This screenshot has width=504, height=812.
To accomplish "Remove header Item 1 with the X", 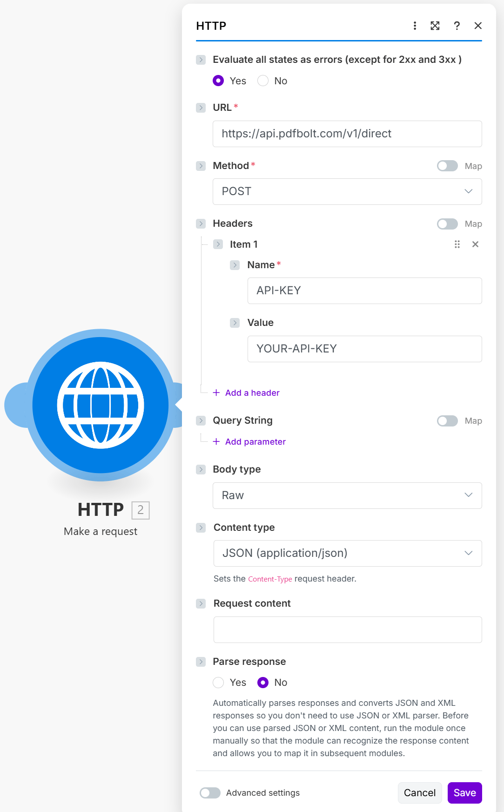I will pos(475,244).
